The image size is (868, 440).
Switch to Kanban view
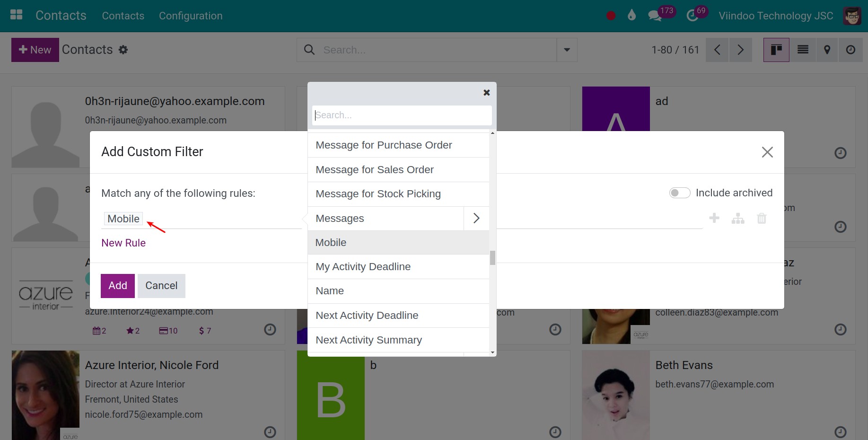[x=776, y=50]
